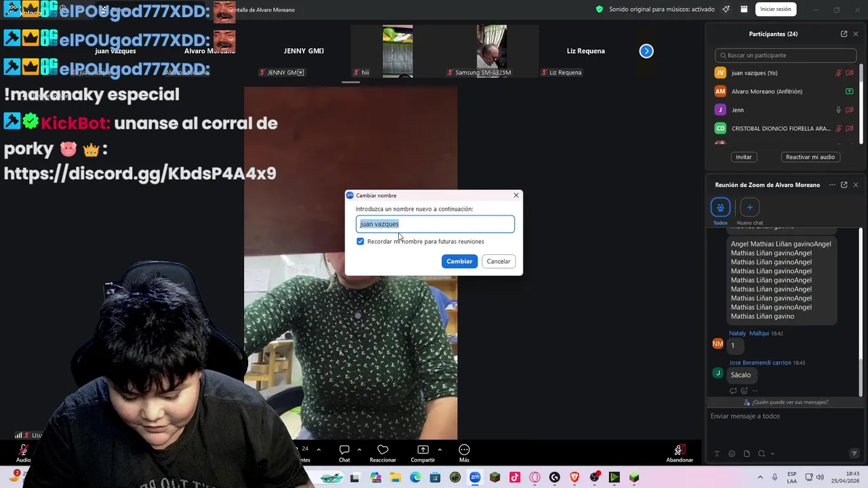This screenshot has height=488, width=868.
Task: Expand the arrow next to Chat
Action: [x=359, y=449]
